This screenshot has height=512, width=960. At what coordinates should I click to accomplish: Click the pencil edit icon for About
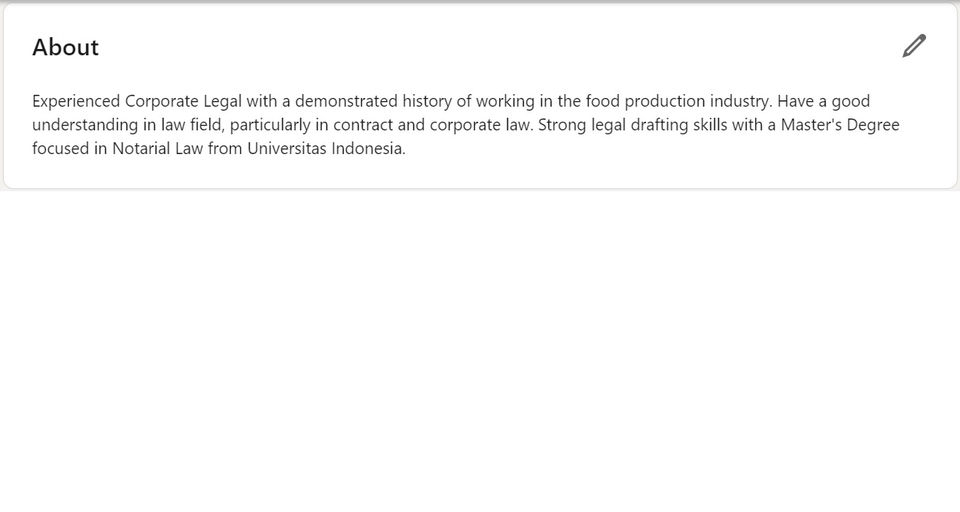pyautogui.click(x=914, y=47)
